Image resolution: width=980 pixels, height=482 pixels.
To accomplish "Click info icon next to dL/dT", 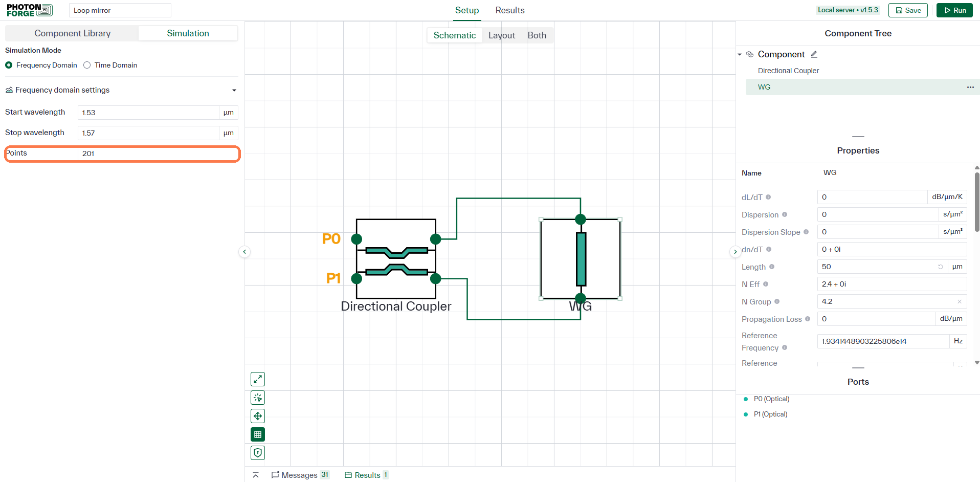I will [x=768, y=197].
